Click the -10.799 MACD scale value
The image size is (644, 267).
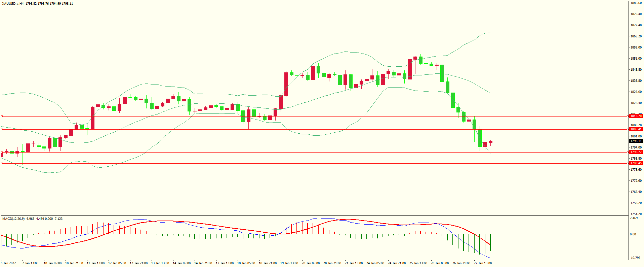pyautogui.click(x=635, y=258)
